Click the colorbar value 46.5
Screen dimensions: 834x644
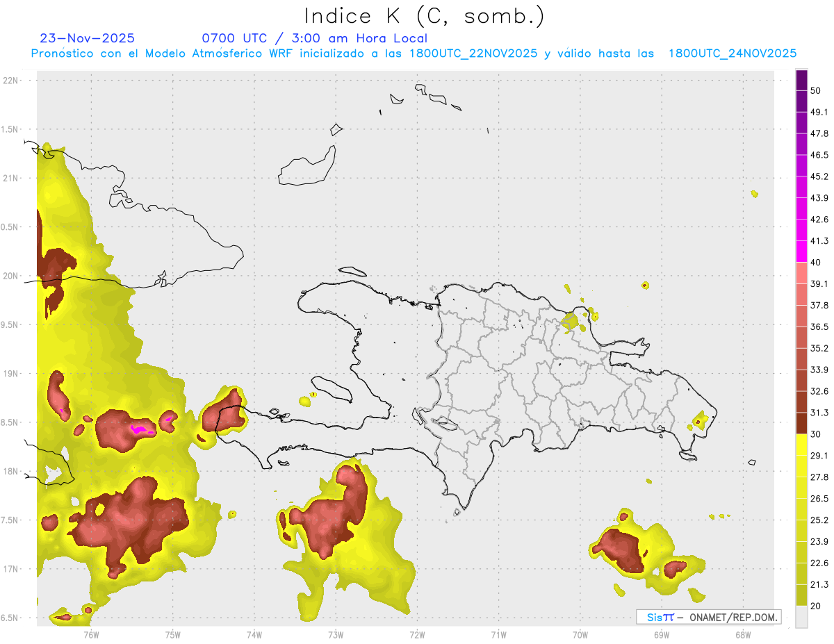(x=820, y=155)
